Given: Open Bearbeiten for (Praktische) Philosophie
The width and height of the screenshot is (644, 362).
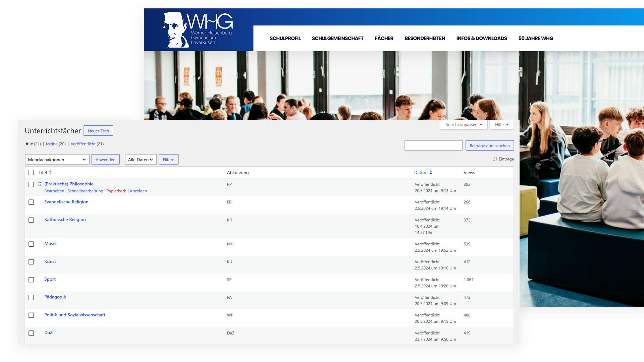Looking at the screenshot, I should pyautogui.click(x=54, y=191).
